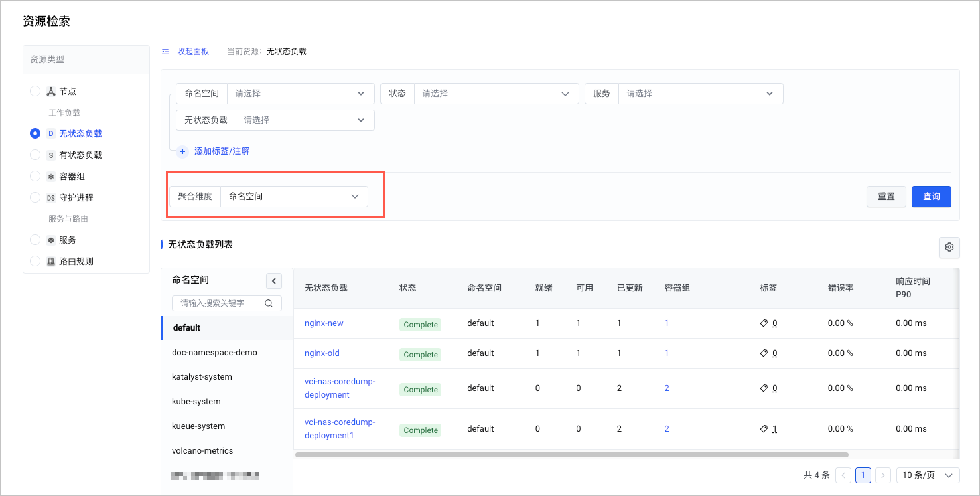Click tag icon in vci-nas-coredump-deployment1 row
Viewport: 980px width, 496px height.
764,429
